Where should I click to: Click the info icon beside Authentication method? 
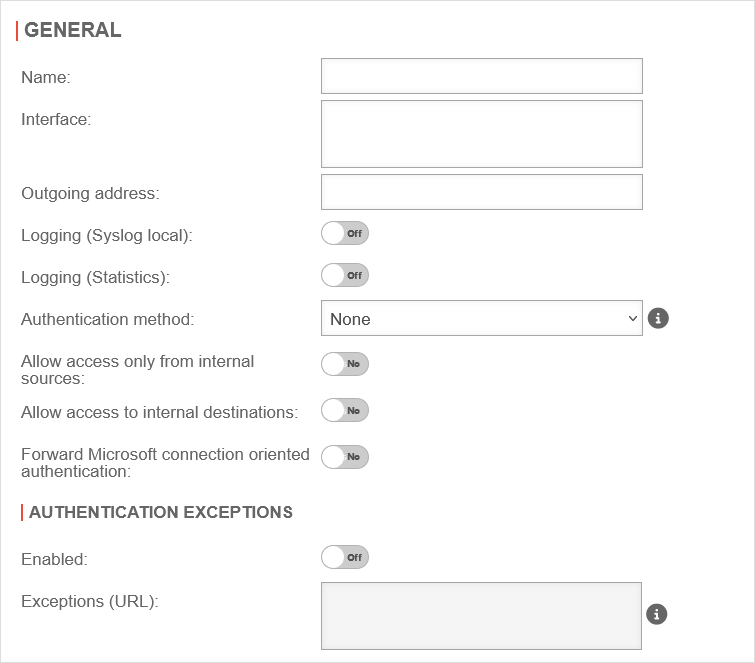657,319
